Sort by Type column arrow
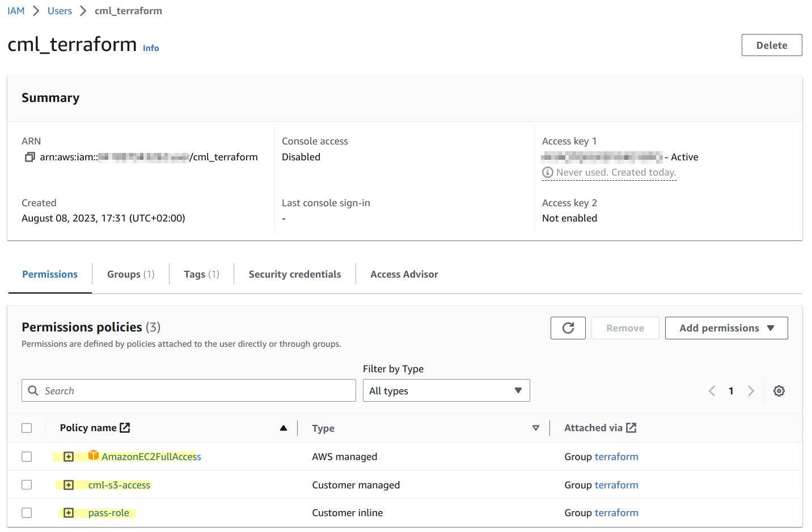 (536, 428)
